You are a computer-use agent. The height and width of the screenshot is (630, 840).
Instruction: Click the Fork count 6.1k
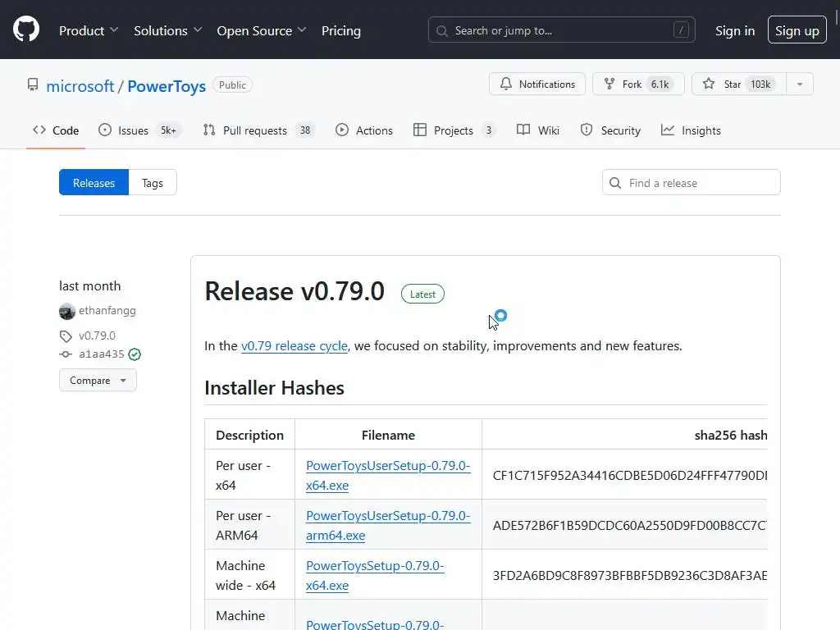pyautogui.click(x=660, y=84)
